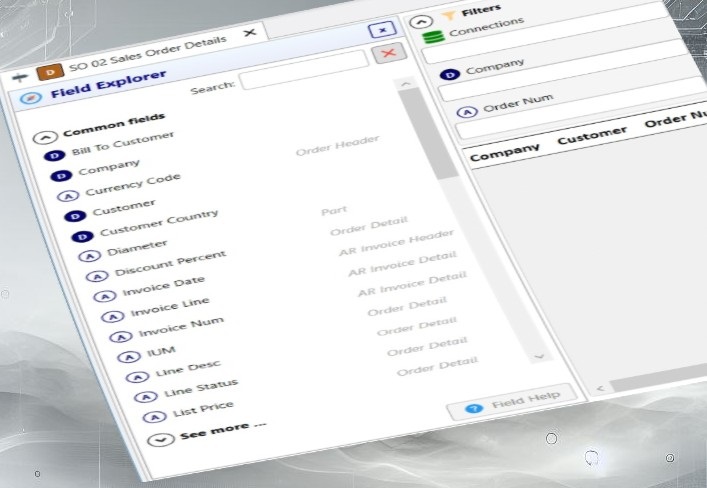Click the Part source label
This screenshot has width=707, height=488.
[x=334, y=210]
